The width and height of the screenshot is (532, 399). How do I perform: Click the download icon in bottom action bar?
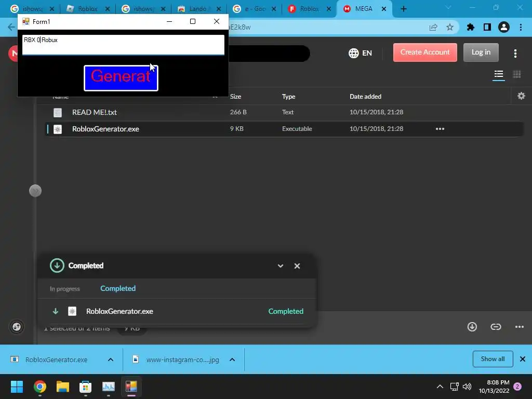(x=472, y=327)
